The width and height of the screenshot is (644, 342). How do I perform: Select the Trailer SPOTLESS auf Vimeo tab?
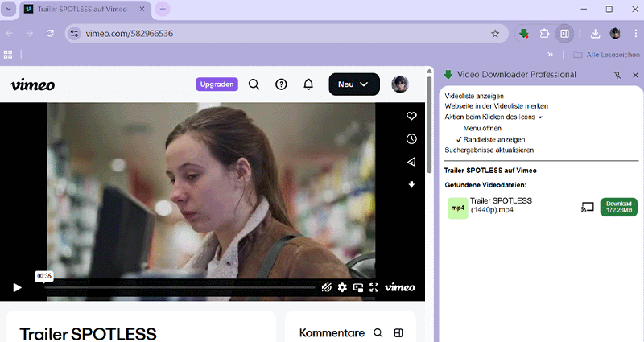point(85,10)
